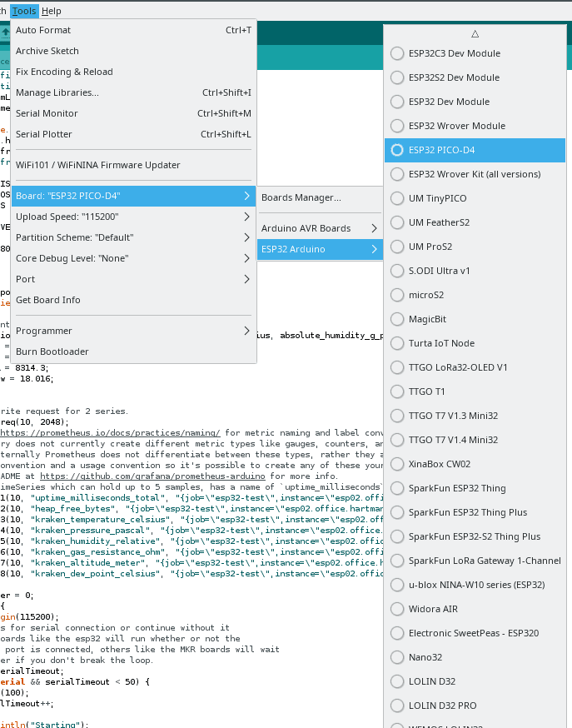Select the SparkFun ESP32 Thing Plus board
The image size is (572, 728).
tap(475, 512)
